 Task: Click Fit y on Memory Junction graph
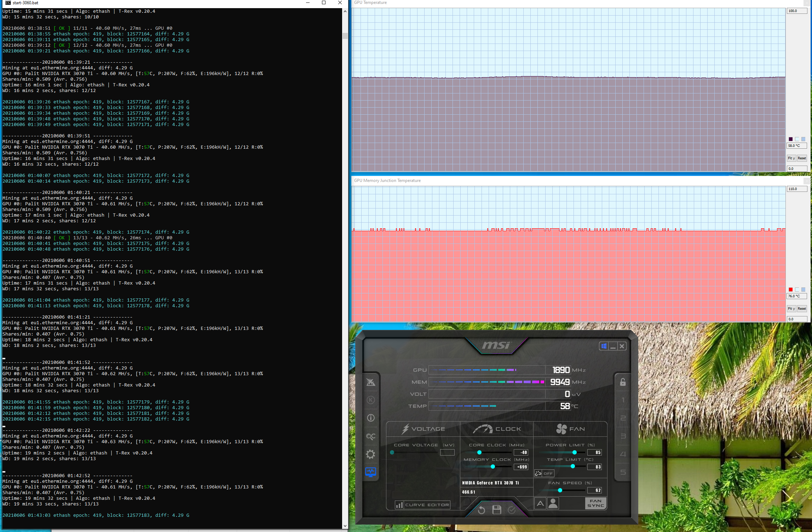pos(791,309)
